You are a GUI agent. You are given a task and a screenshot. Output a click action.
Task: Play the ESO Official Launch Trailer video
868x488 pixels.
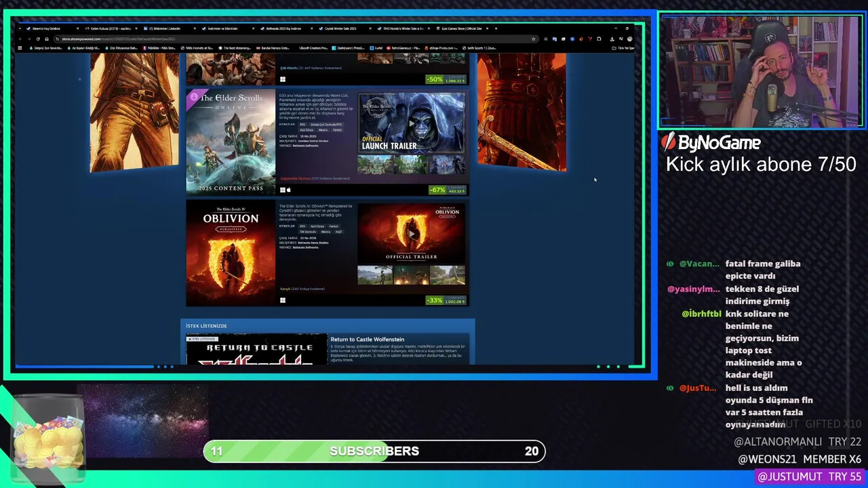(x=411, y=123)
